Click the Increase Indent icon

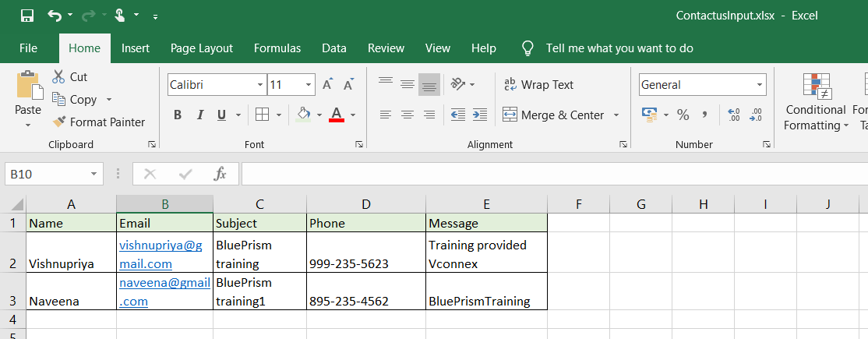click(480, 115)
